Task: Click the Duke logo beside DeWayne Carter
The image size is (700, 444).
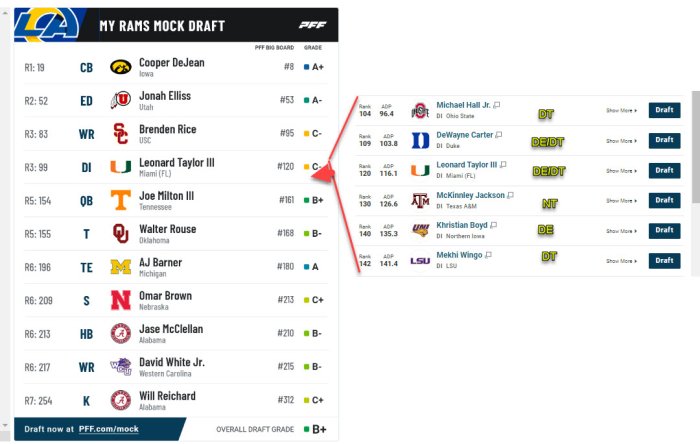Action: pyautogui.click(x=420, y=140)
